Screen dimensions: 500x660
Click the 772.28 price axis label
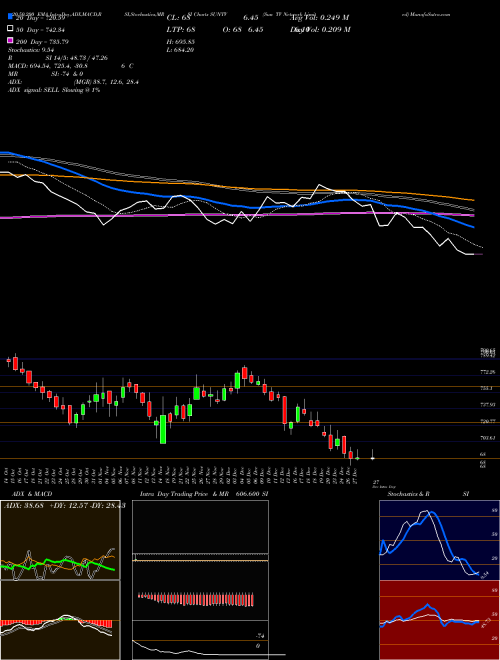click(x=487, y=372)
